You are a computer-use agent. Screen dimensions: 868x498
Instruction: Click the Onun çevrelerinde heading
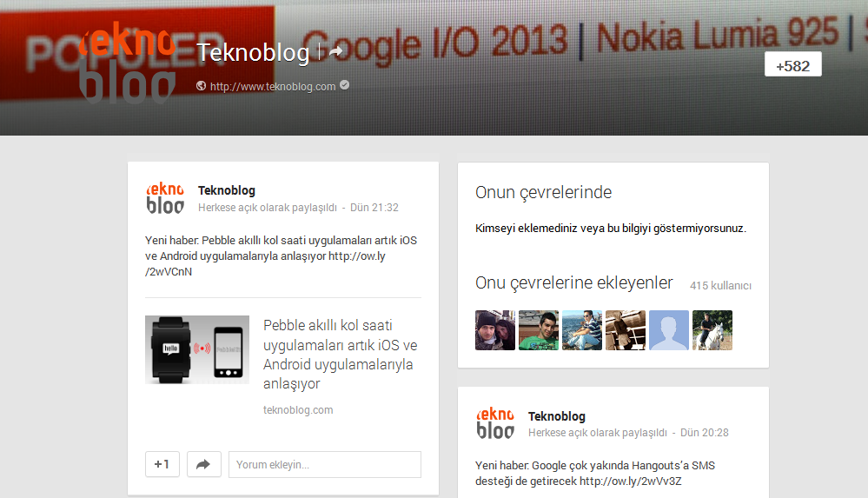[x=543, y=192]
